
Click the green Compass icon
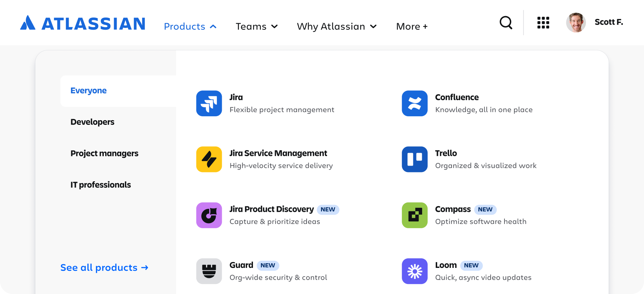point(415,215)
